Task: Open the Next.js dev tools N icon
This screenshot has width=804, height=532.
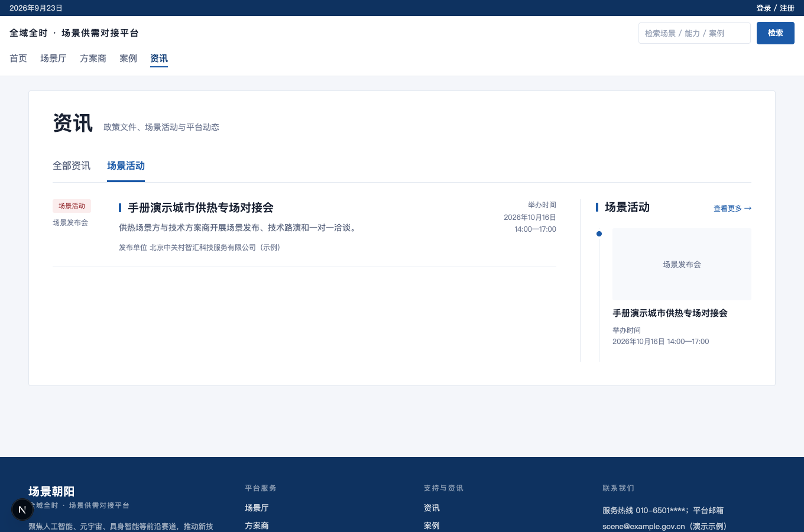Action: click(x=22, y=510)
